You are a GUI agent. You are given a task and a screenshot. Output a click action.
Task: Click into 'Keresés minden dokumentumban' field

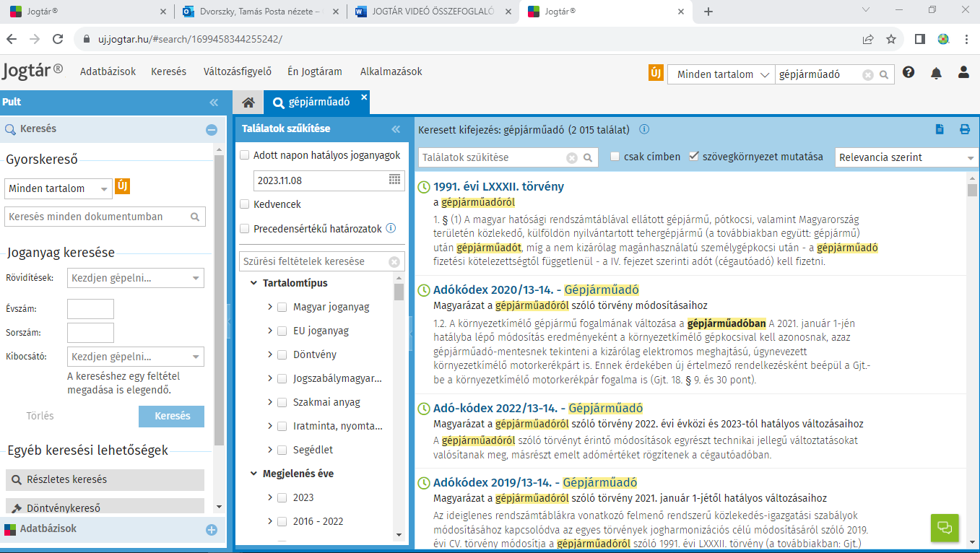click(97, 217)
